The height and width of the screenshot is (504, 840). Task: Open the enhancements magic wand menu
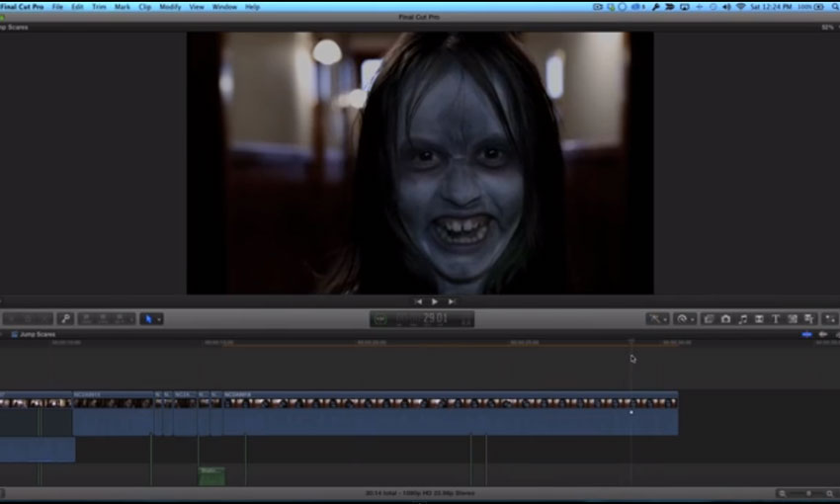click(x=657, y=319)
